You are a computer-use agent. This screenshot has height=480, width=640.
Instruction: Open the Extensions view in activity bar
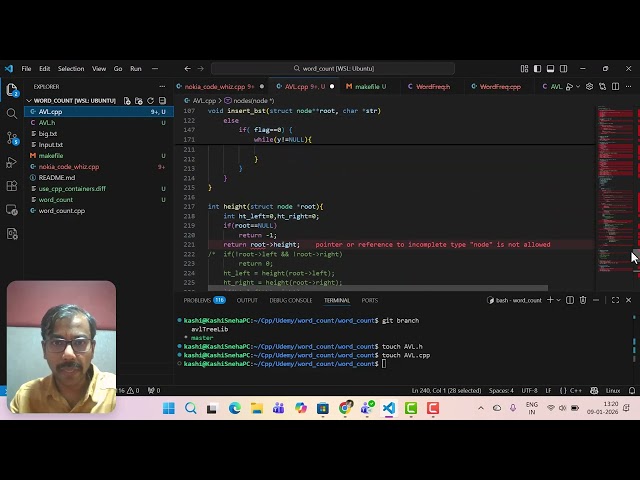coord(12,186)
